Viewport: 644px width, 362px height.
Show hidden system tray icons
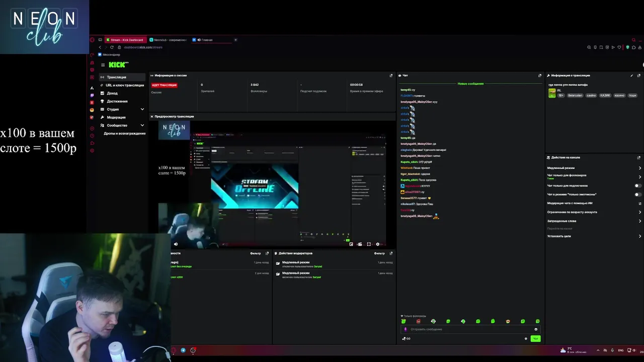[x=598, y=350]
